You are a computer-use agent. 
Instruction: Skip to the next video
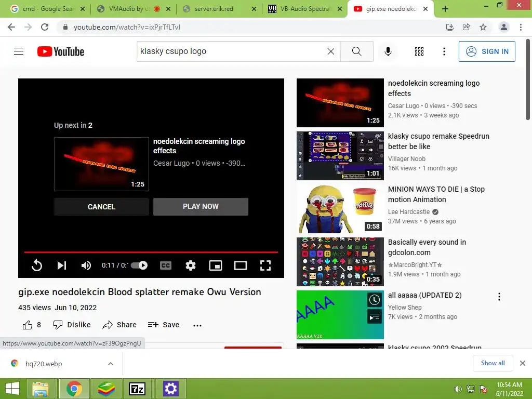point(61,265)
